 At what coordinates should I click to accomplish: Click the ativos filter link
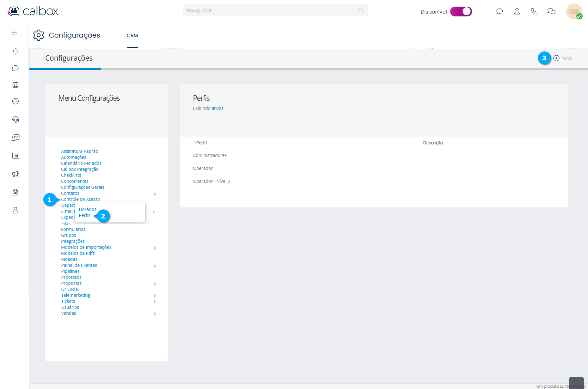pyautogui.click(x=217, y=108)
